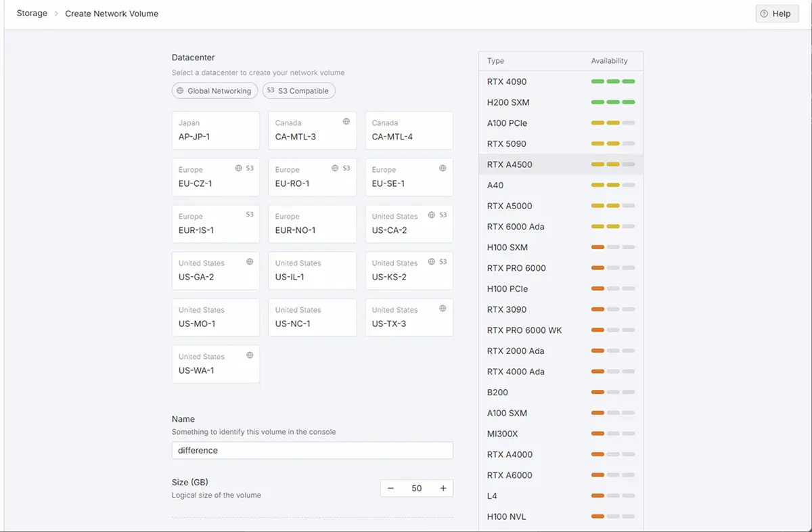Screen dimensions: 812x532
Task: Click the globe icon on US-TX-3 card
Action: 443,308
